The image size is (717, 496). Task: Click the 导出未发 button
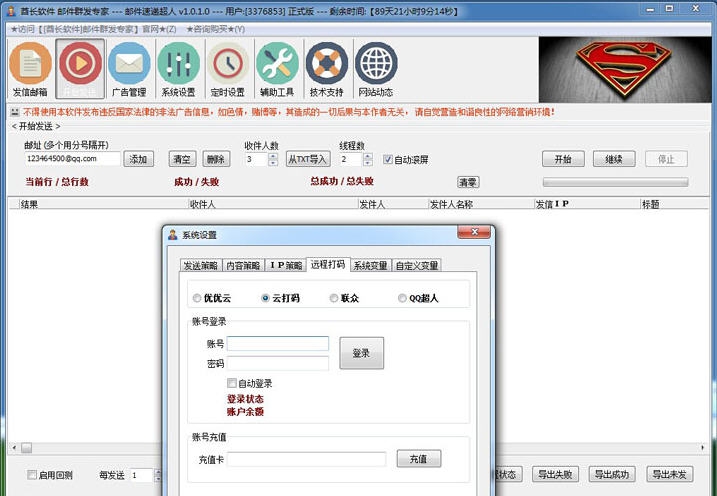(x=669, y=475)
